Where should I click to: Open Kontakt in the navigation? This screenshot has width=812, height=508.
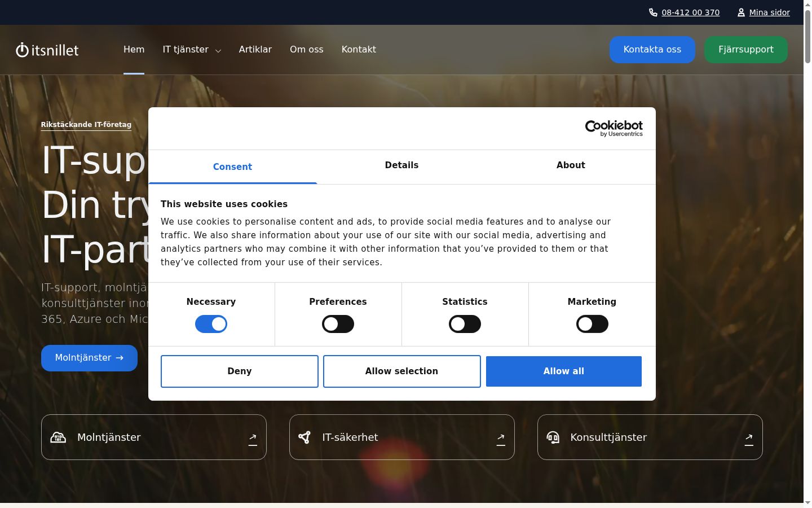click(359, 50)
